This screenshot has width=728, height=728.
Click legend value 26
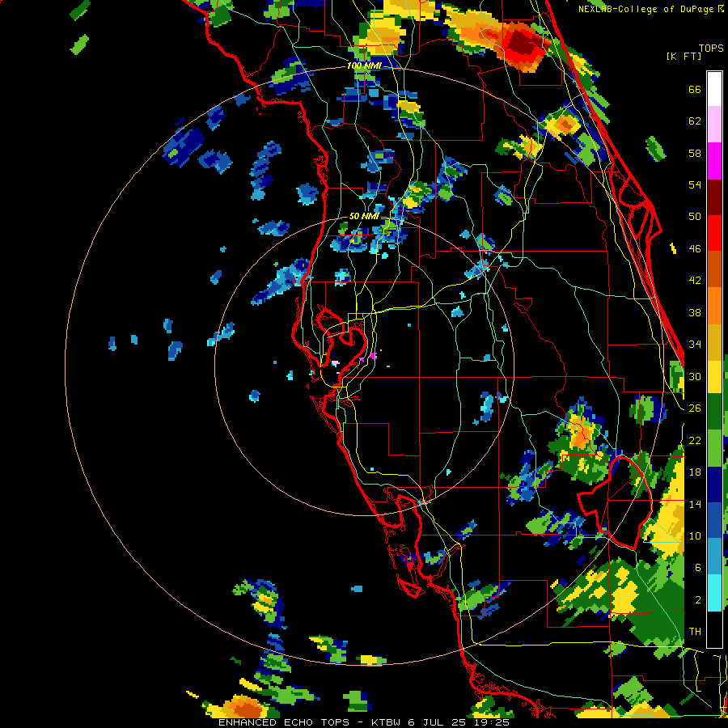[x=695, y=408]
